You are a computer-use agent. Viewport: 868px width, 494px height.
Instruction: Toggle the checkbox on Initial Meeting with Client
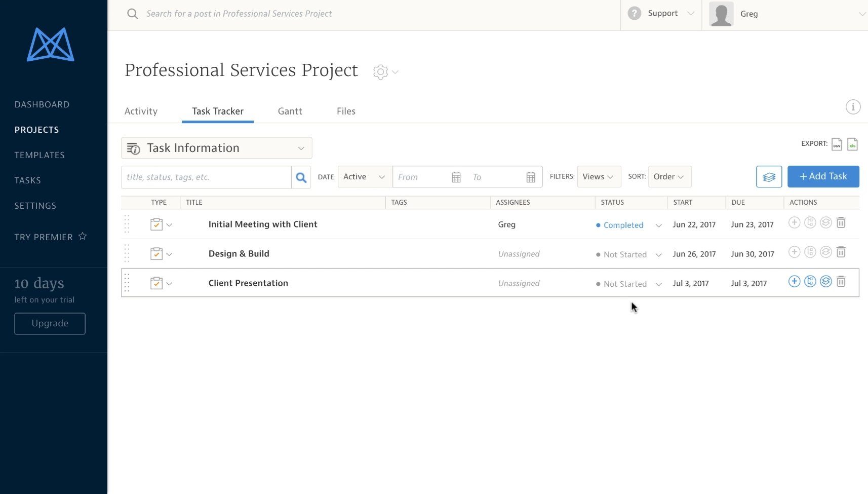156,224
